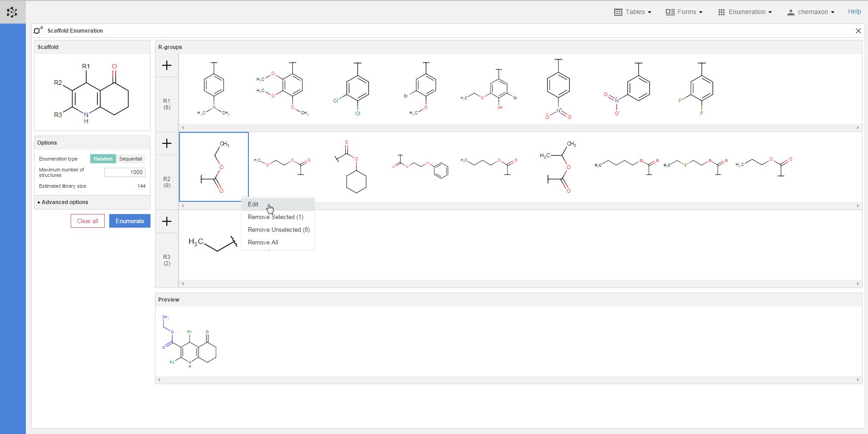Select the difluorophenyl R1 structure
Viewport: 868px width, 434px height.
(698, 89)
